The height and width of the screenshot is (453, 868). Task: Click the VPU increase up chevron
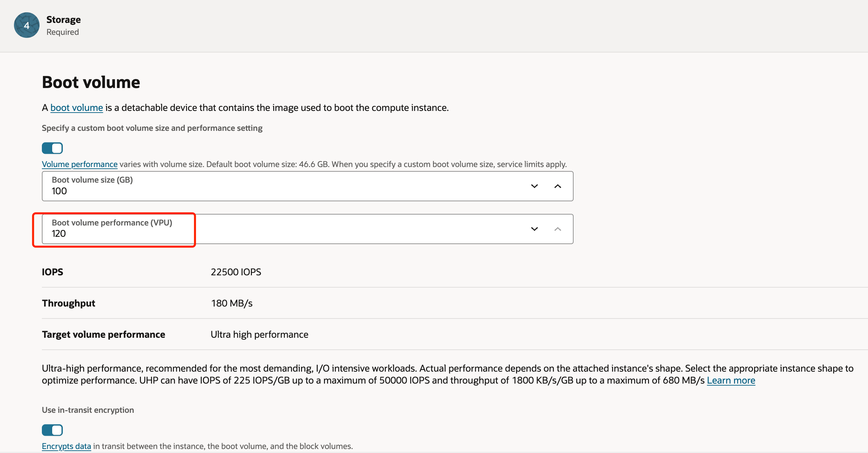coord(558,229)
